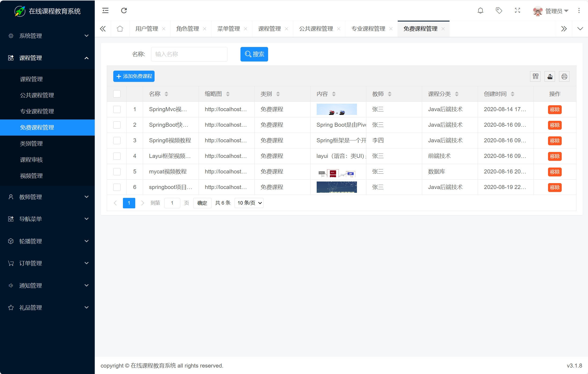Screen dimensions: 588x374
Task: Open 课程审核 in the sidebar
Action: click(31, 160)
